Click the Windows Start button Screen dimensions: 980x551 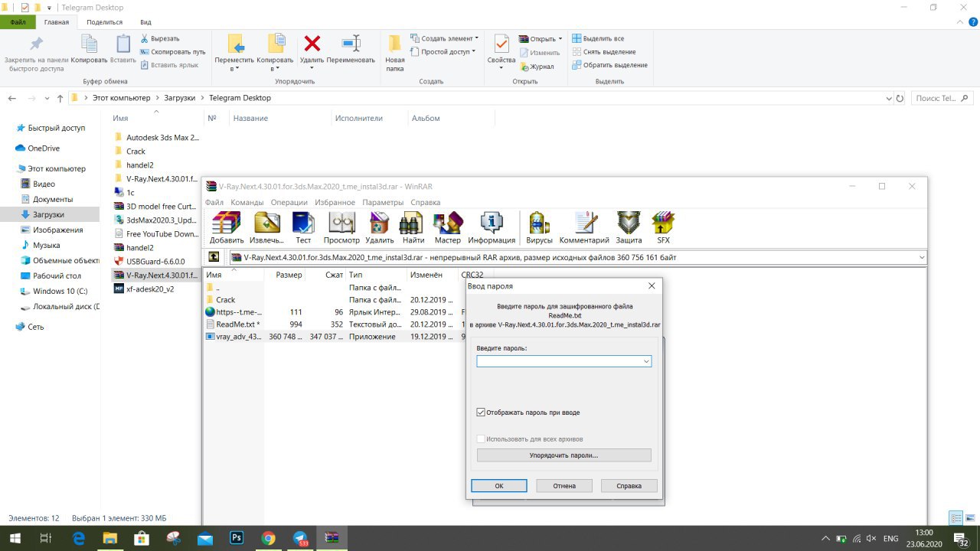[15, 538]
